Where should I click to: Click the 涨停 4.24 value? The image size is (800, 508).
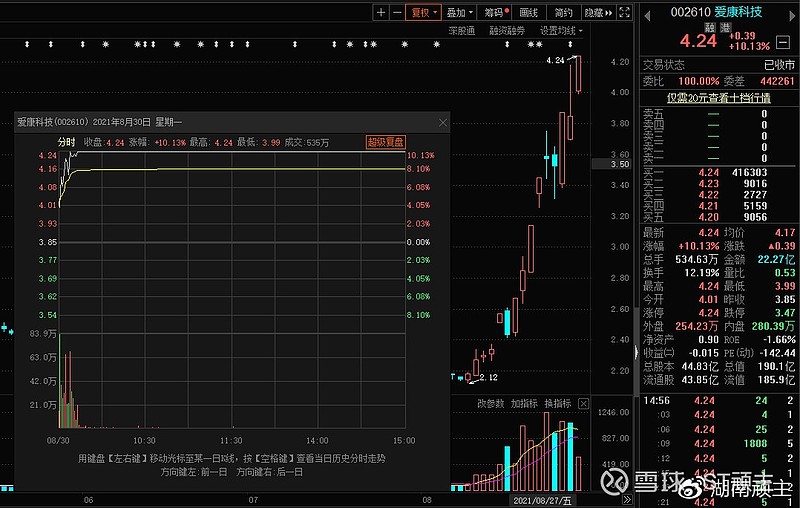708,313
